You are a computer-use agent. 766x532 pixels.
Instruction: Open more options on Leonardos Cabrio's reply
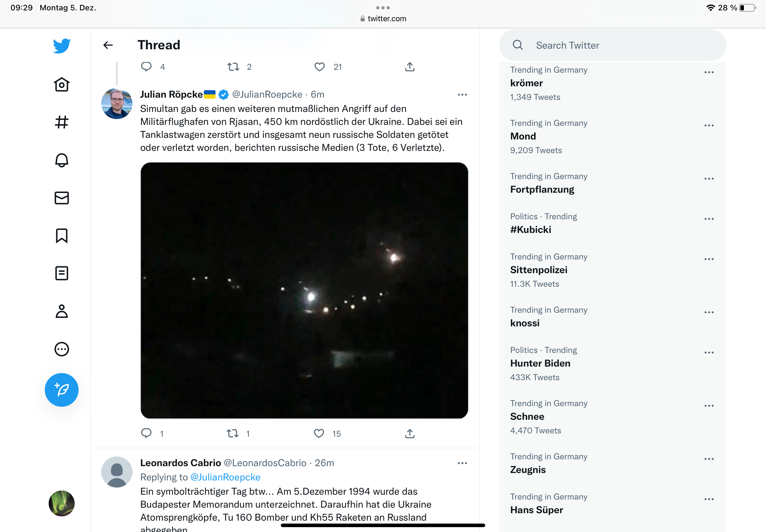click(x=462, y=463)
